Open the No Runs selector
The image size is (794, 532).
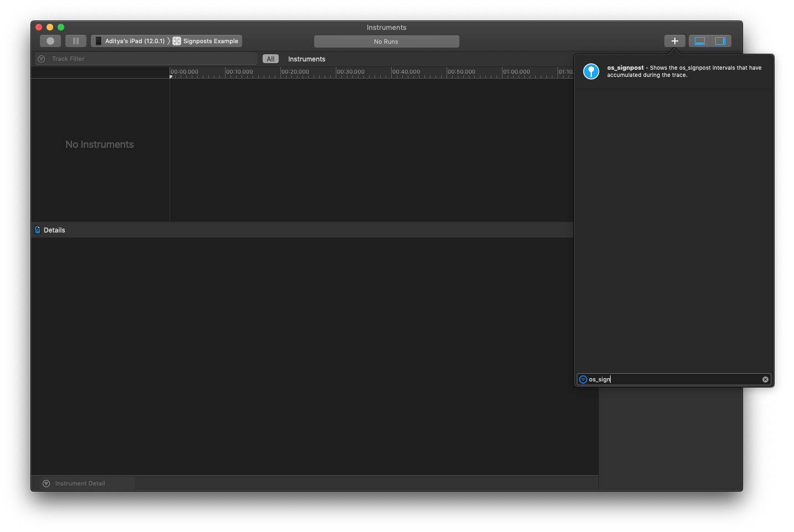coord(386,41)
